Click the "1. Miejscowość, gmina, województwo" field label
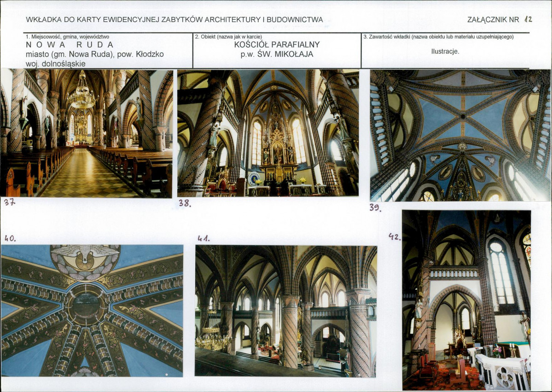Image resolution: width=552 pixels, height=392 pixels. click(67, 36)
